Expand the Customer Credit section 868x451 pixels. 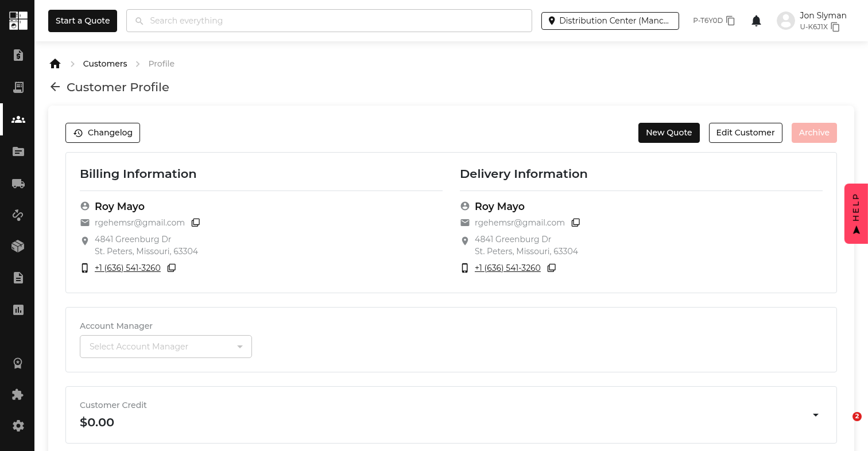(815, 415)
